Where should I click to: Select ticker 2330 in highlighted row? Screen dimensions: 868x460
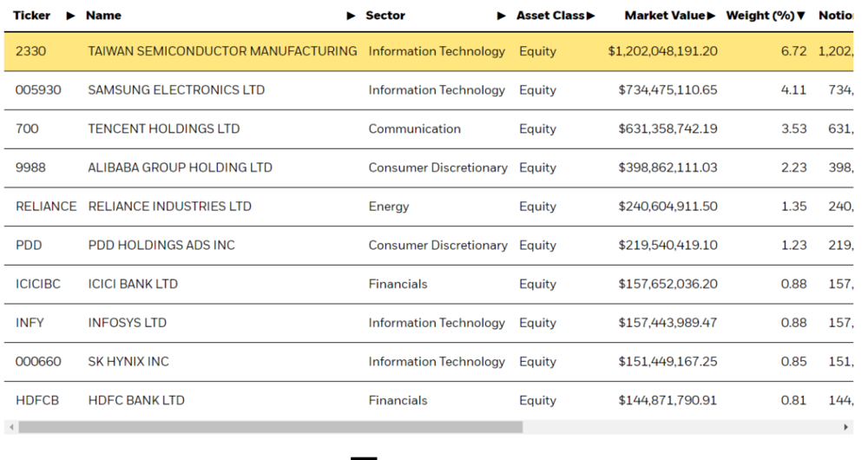click(x=30, y=51)
